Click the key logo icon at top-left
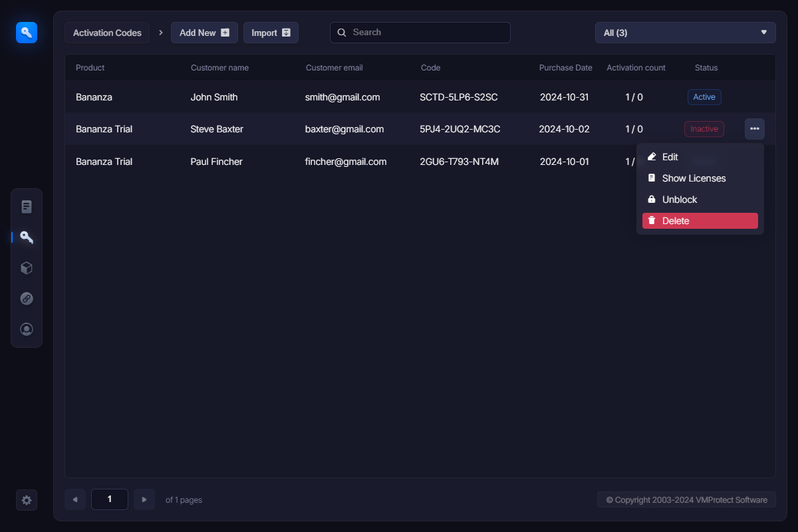 tap(27, 32)
